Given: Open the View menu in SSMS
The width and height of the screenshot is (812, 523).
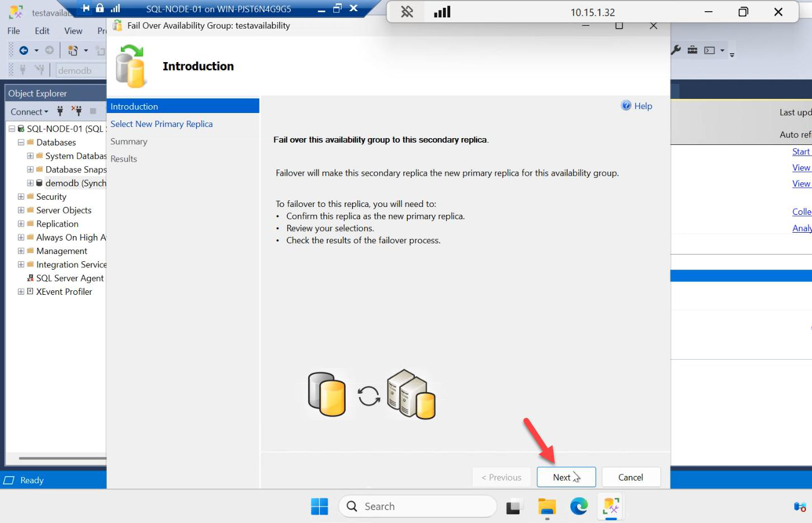Looking at the screenshot, I should (73, 31).
